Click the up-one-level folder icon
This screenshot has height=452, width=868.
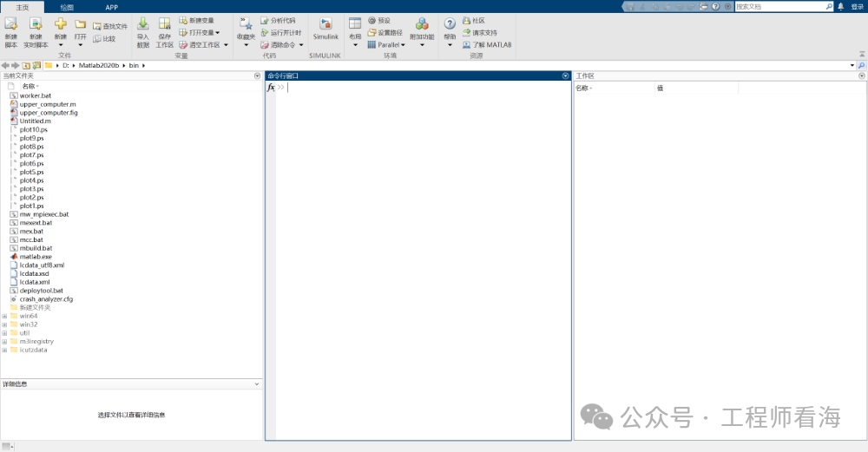click(26, 65)
